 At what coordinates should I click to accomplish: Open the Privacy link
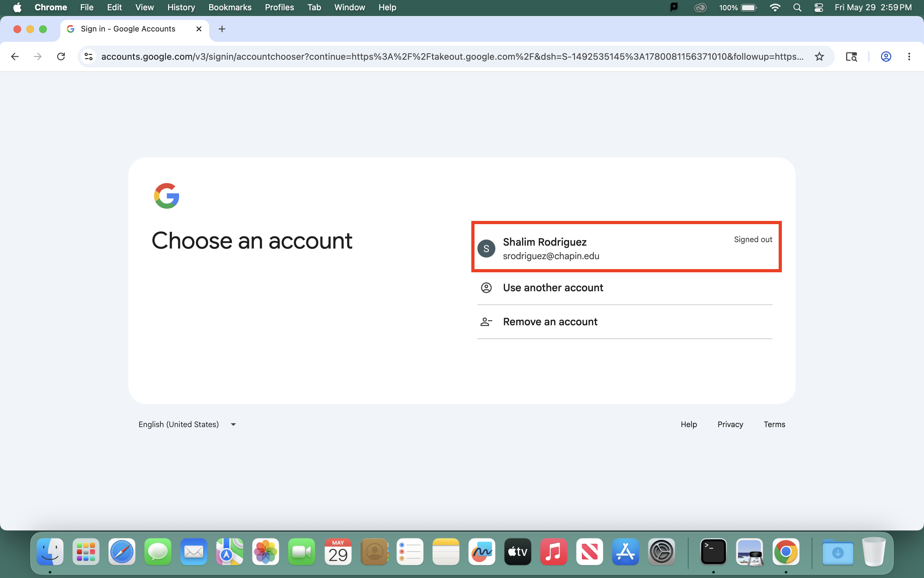coord(730,424)
